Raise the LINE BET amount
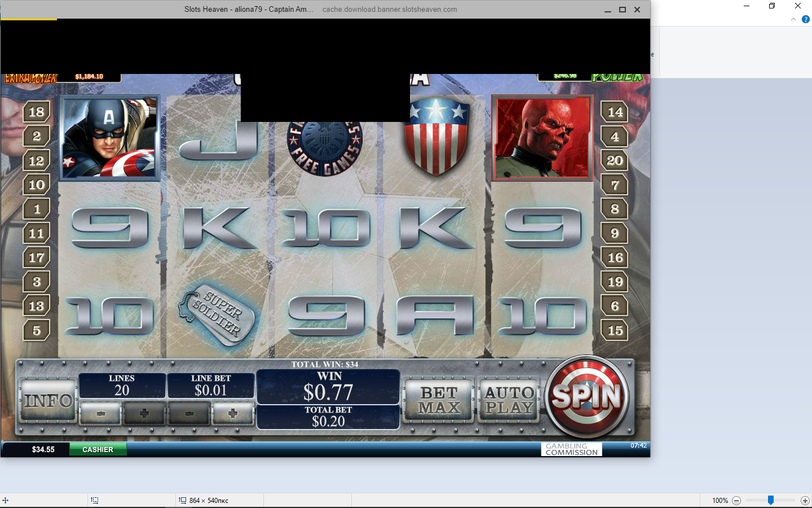 233,414
